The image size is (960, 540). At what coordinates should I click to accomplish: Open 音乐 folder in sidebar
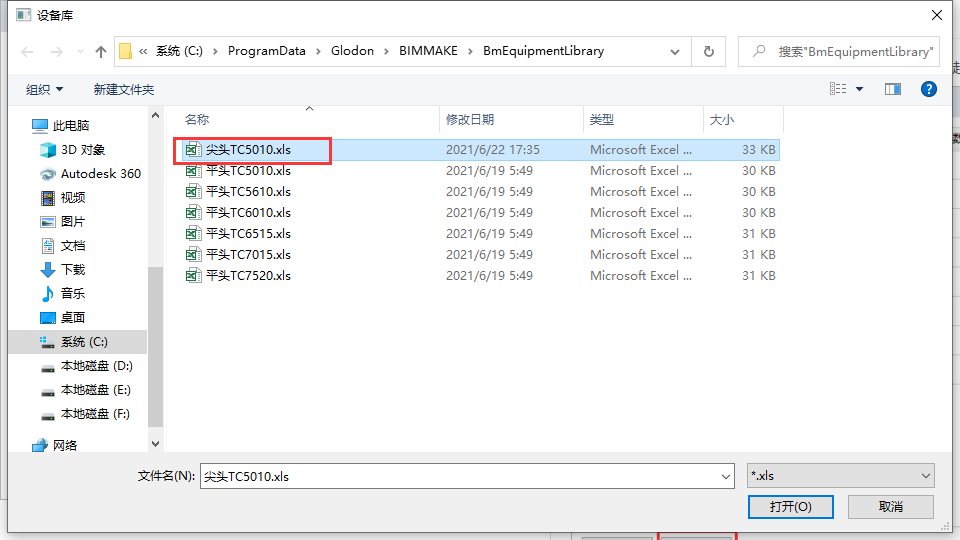(x=72, y=293)
